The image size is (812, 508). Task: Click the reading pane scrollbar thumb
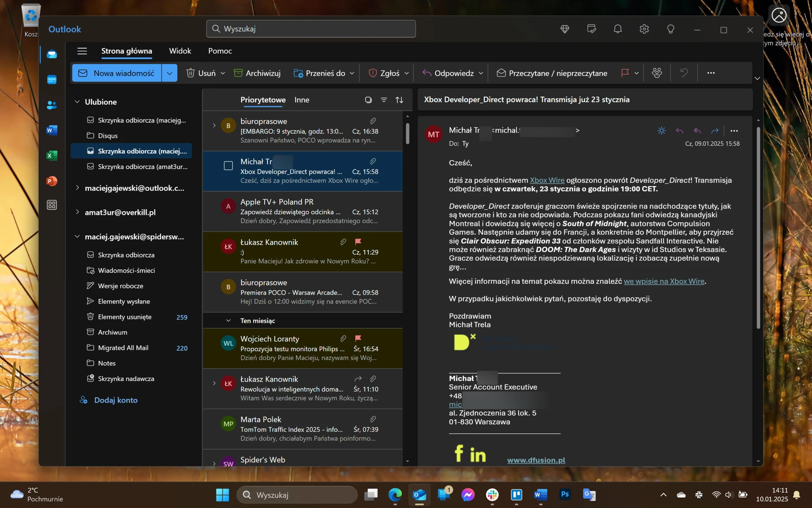758,228
